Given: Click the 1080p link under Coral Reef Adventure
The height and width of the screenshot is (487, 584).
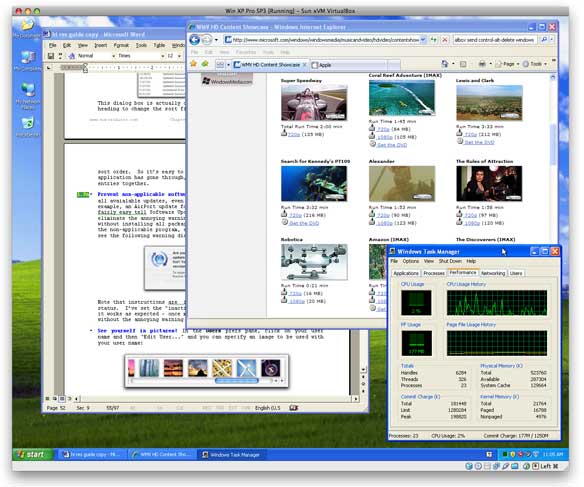Looking at the screenshot, I should [385, 137].
